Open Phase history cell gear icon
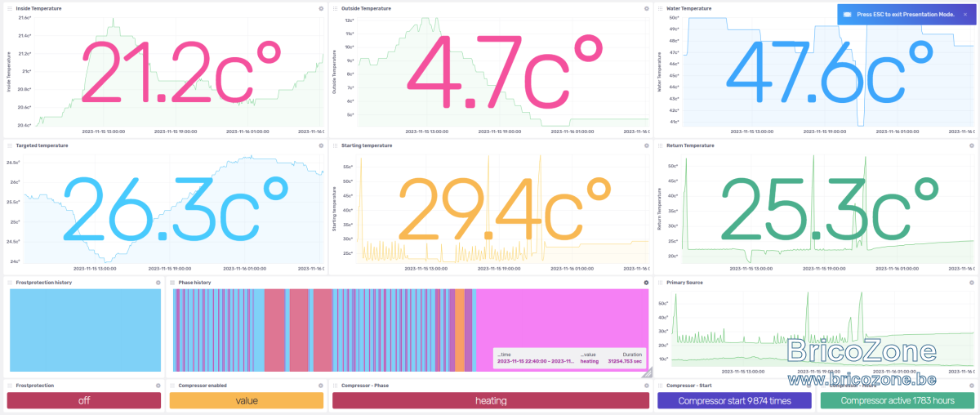The image size is (980, 415). click(x=646, y=283)
